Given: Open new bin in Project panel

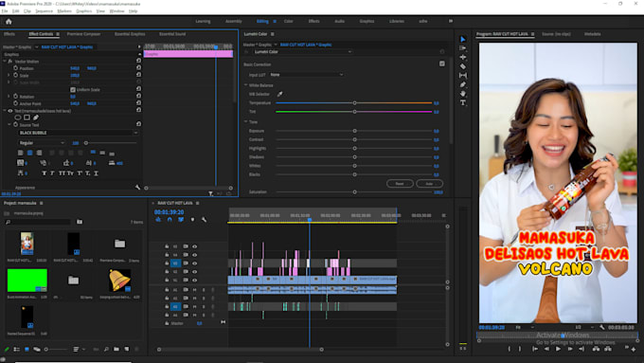Looking at the screenshot, I should click(x=116, y=349).
